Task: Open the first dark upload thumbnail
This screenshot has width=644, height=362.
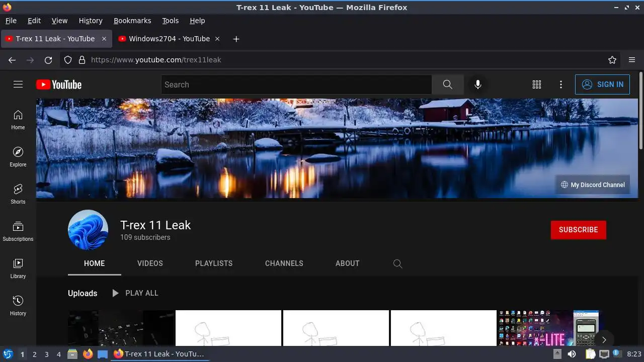Action: (121, 328)
